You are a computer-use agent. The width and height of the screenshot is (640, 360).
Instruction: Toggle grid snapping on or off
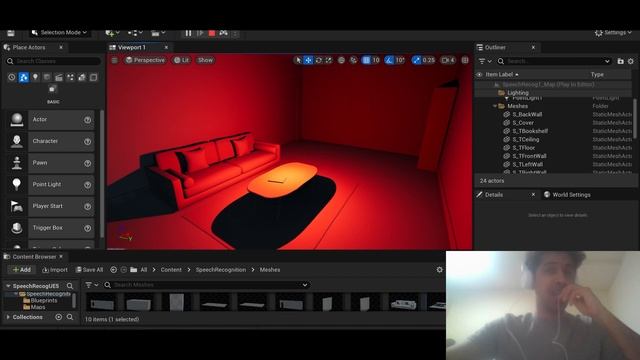(x=366, y=60)
